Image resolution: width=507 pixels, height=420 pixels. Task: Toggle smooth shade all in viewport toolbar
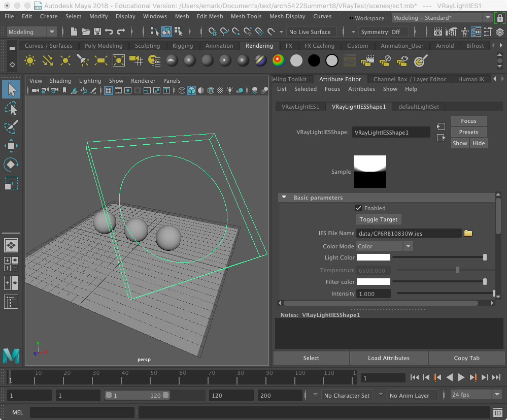tap(191, 90)
